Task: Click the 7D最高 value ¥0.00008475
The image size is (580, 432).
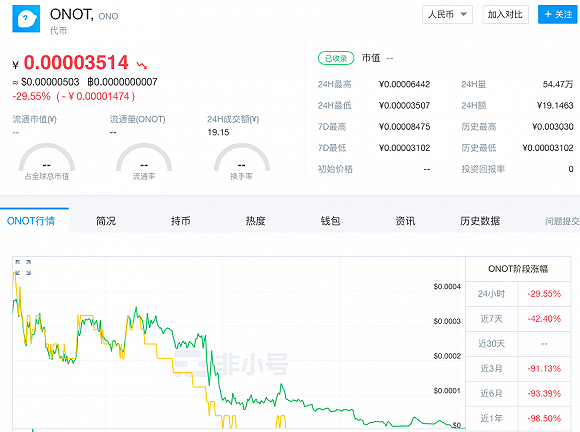Action: (404, 127)
